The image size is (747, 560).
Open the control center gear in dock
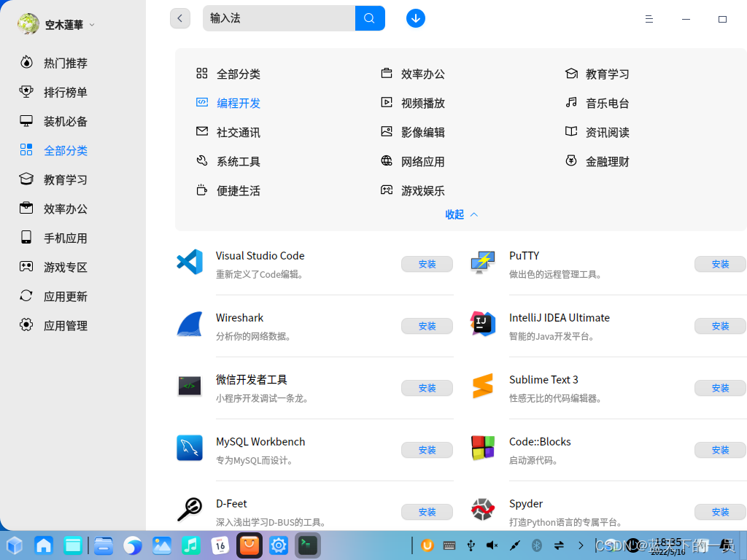click(x=279, y=545)
